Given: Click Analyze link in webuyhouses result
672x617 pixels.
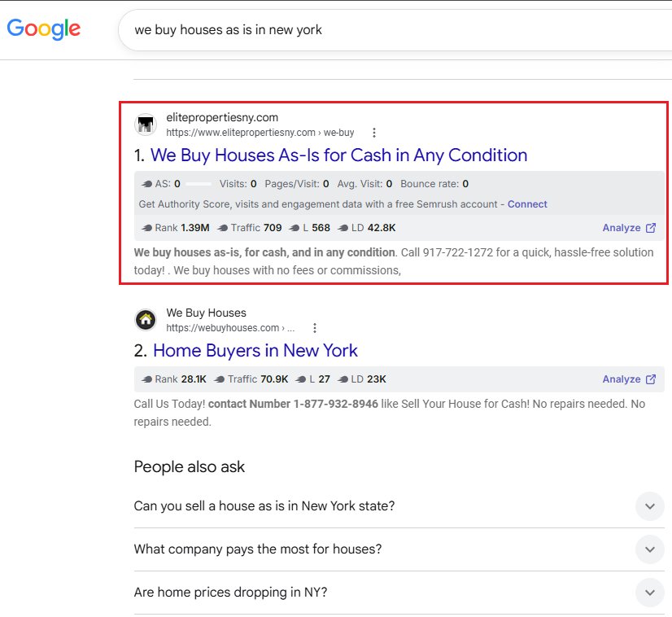Looking at the screenshot, I should pyautogui.click(x=622, y=379).
